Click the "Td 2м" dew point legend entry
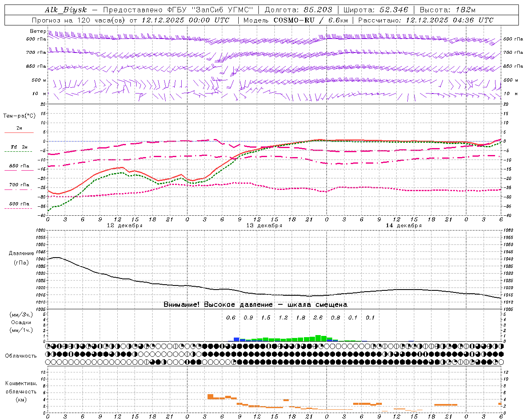Image resolution: width=525 pixels, height=420 pixels. (19, 147)
